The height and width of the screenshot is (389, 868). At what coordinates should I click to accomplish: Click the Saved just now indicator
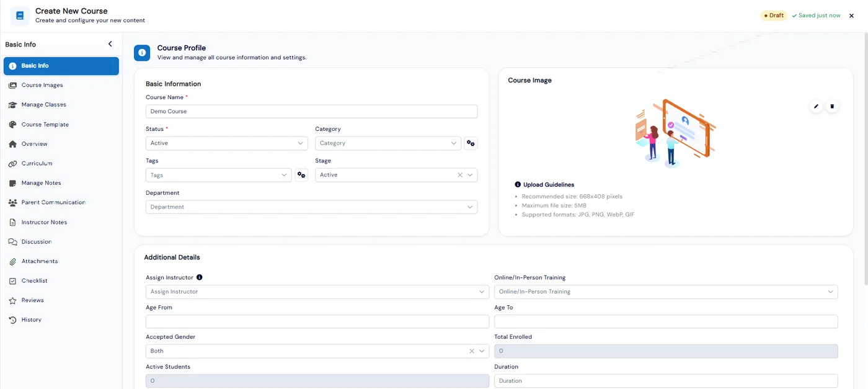[x=816, y=16]
